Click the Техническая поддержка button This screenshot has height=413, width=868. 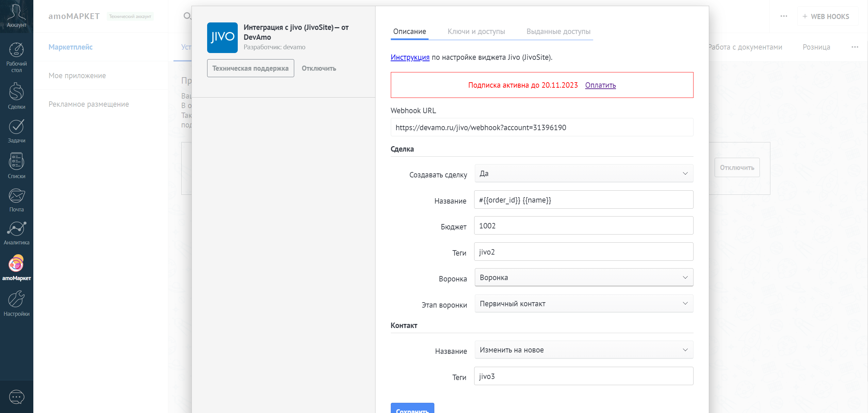(250, 68)
